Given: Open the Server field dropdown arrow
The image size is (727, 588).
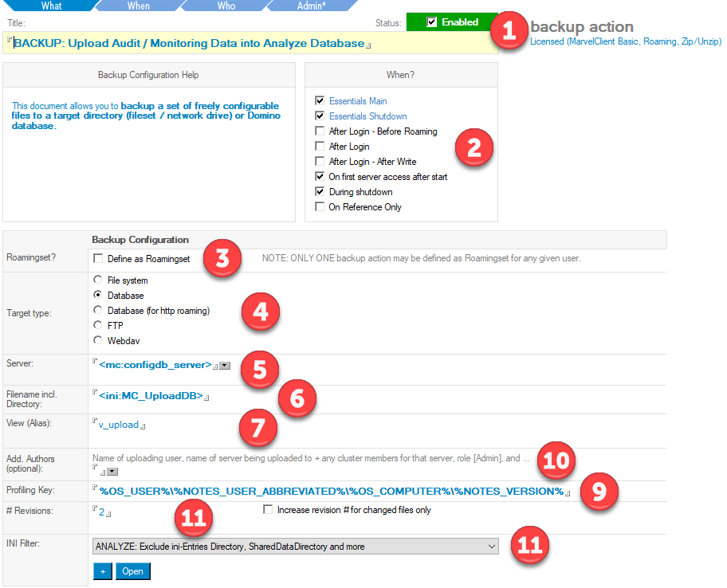Looking at the screenshot, I should click(x=225, y=366).
